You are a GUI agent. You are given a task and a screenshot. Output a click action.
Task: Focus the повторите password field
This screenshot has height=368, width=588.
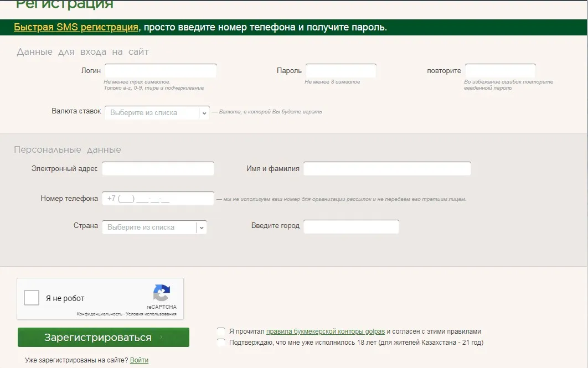pyautogui.click(x=501, y=71)
